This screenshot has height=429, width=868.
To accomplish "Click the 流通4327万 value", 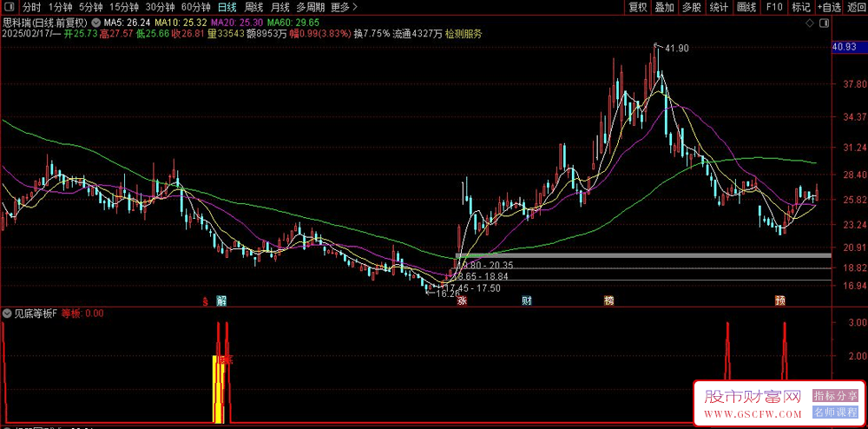I will point(418,34).
